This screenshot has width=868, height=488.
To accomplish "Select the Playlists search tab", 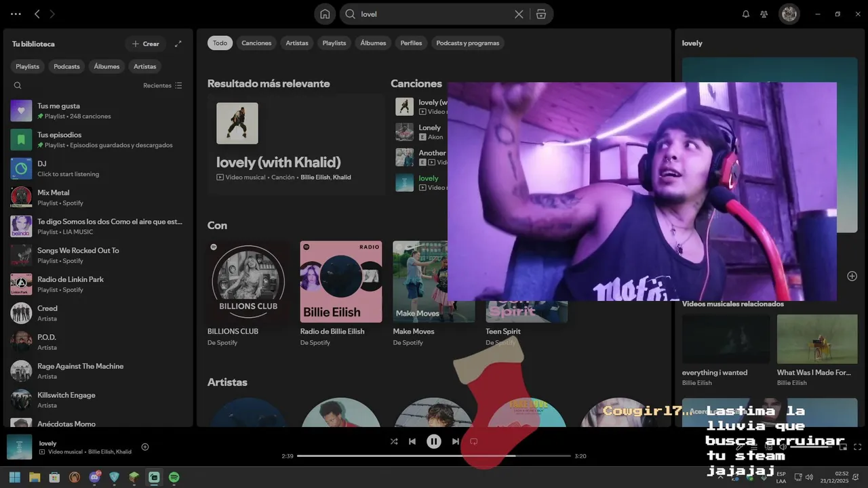I will (x=334, y=43).
